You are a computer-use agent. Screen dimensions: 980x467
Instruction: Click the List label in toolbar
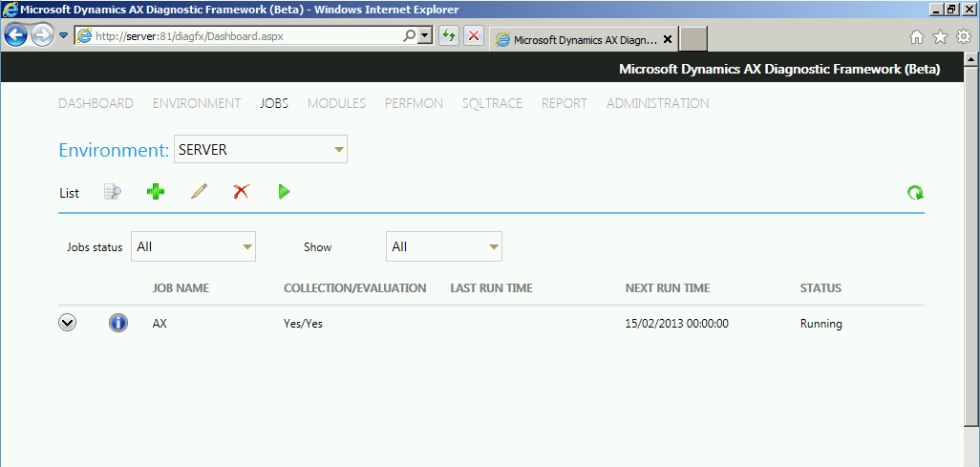pos(70,193)
